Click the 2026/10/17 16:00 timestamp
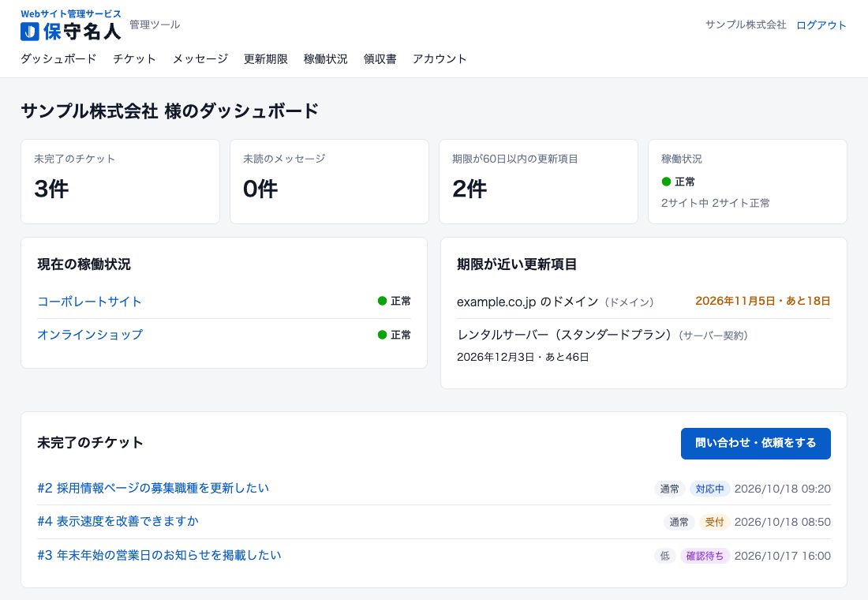This screenshot has width=868, height=600. click(782, 556)
